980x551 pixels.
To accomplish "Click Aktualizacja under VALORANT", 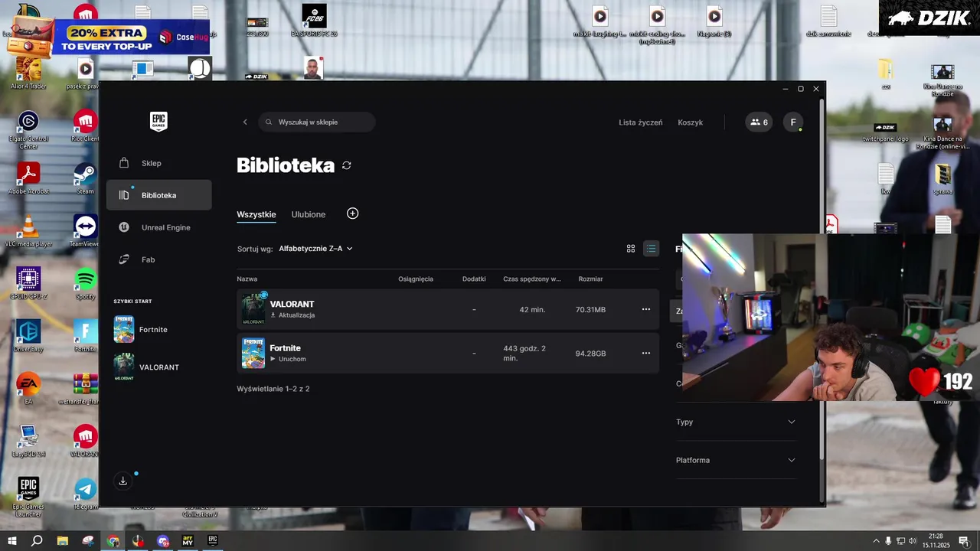I will click(292, 315).
